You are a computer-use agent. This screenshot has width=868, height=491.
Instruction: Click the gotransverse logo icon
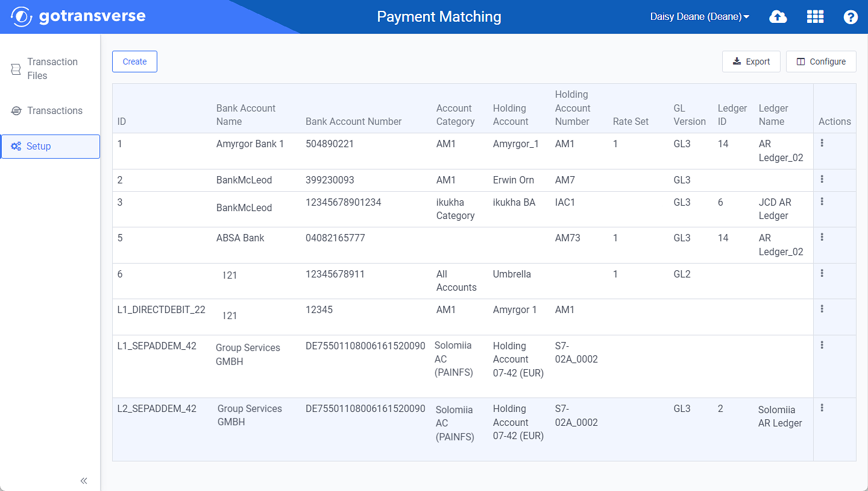pyautogui.click(x=22, y=17)
